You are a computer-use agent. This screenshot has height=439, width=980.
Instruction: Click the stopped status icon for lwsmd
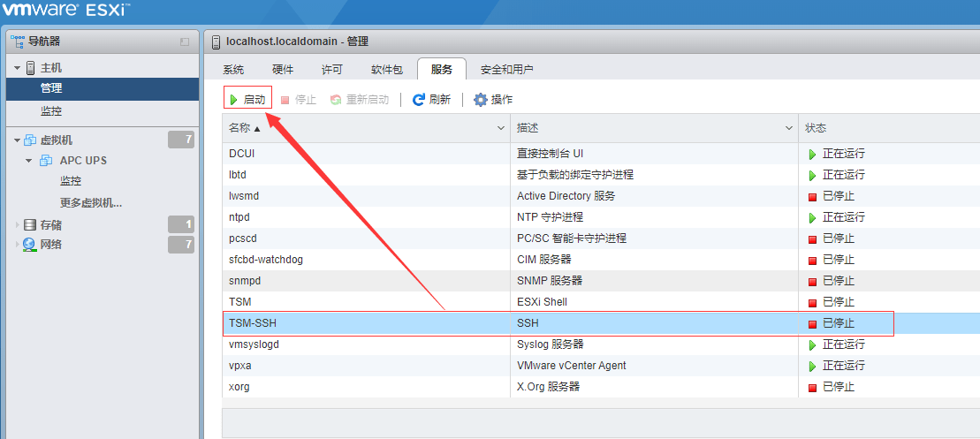click(812, 197)
